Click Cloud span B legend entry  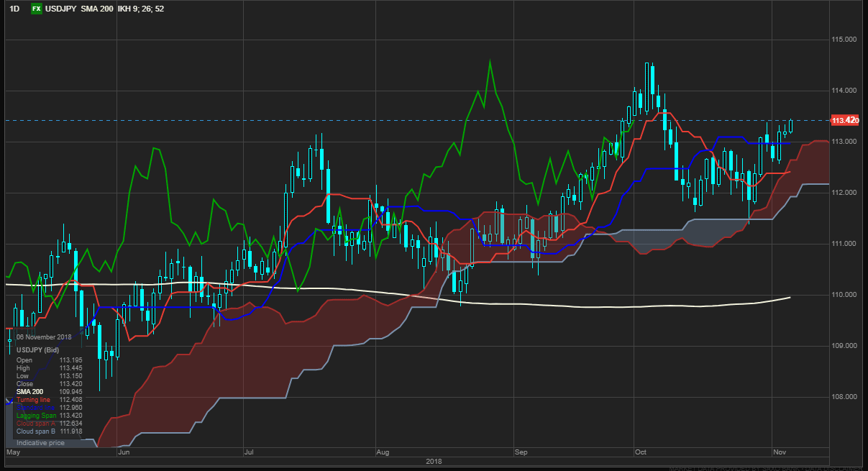(x=35, y=431)
